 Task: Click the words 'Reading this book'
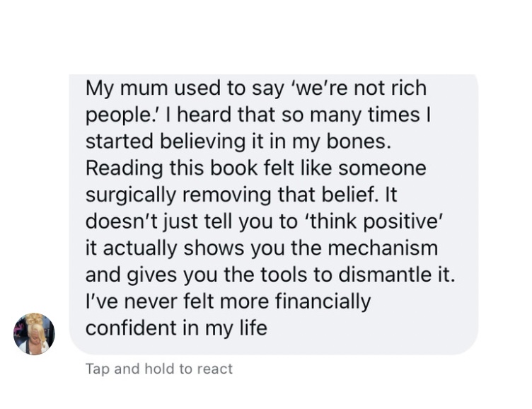click(x=171, y=168)
